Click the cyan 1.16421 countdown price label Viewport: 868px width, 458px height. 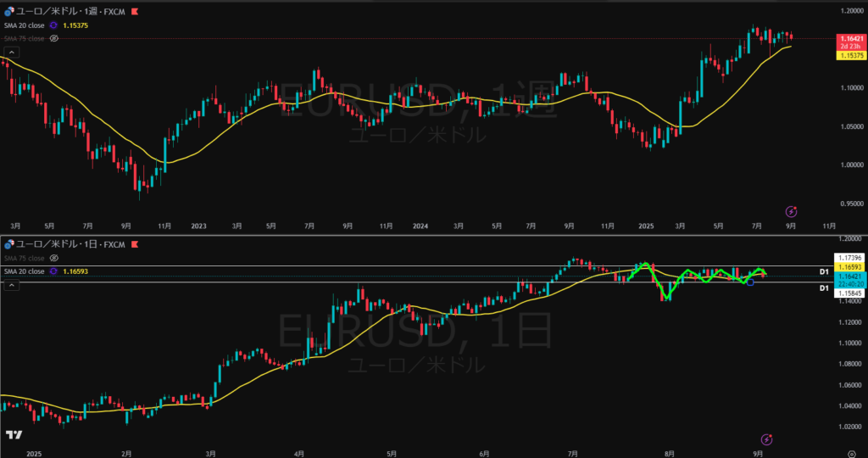[x=849, y=280]
